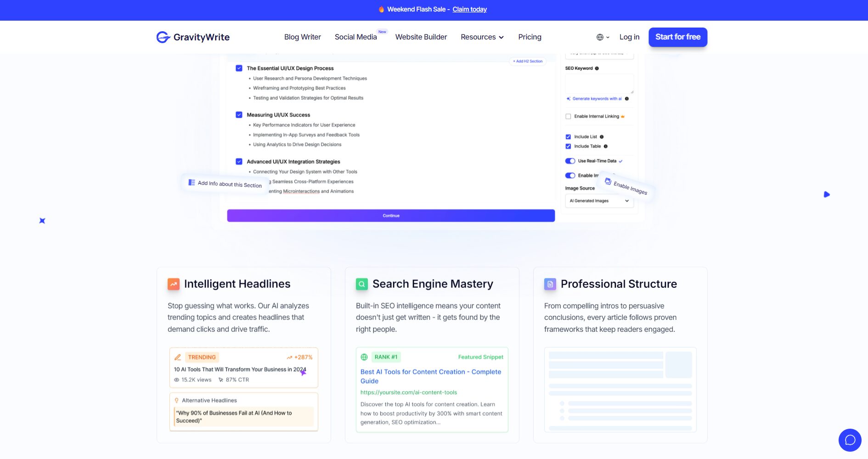The width and height of the screenshot is (868, 459).
Task: Click the Search Engine Mastery magnifier icon
Action: (x=362, y=284)
